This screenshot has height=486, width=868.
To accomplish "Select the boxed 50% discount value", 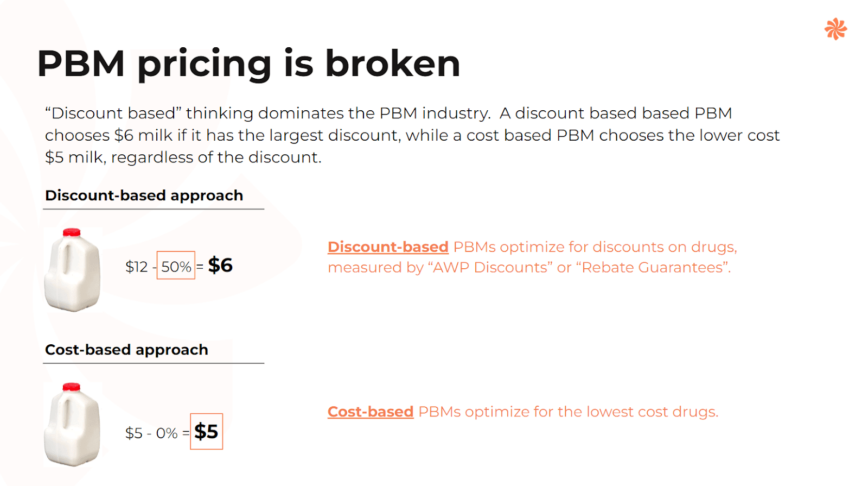I will 176,266.
